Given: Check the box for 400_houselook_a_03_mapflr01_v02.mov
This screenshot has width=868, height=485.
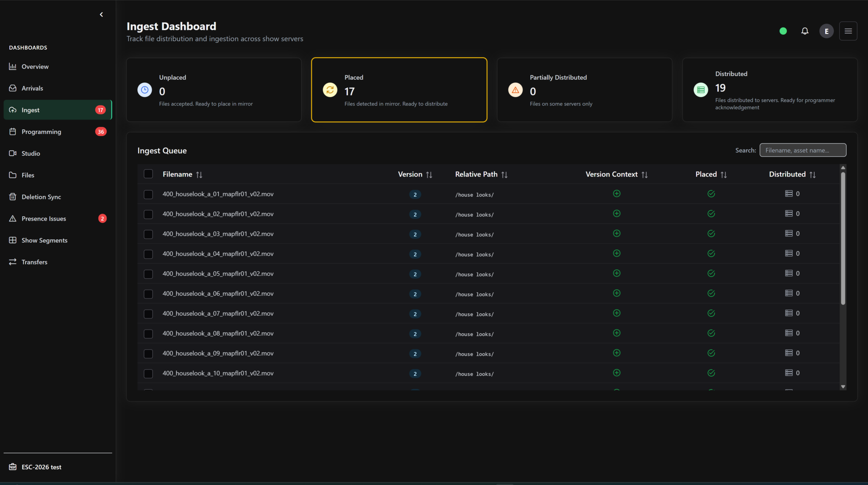Looking at the screenshot, I should pyautogui.click(x=148, y=234).
